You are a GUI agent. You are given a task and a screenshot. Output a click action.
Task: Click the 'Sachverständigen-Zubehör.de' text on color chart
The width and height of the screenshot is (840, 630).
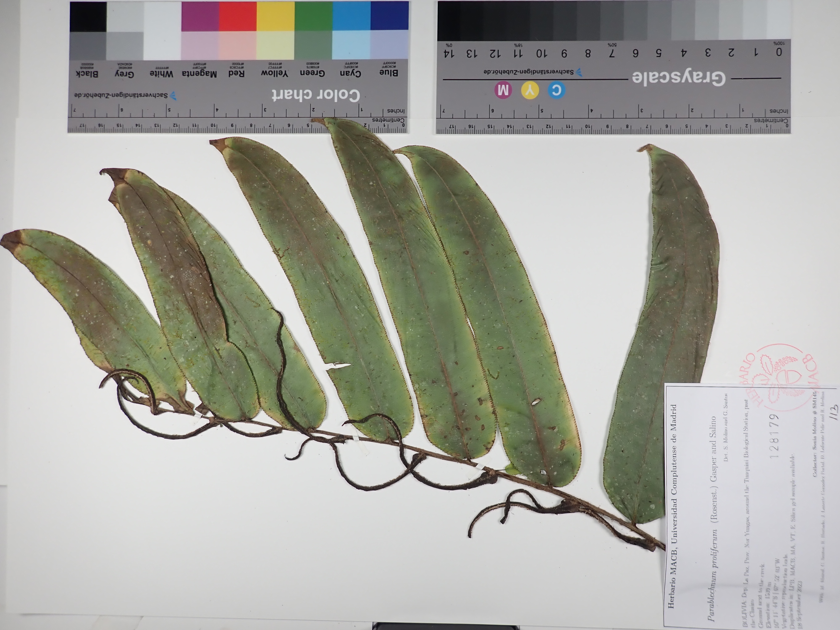[121, 96]
